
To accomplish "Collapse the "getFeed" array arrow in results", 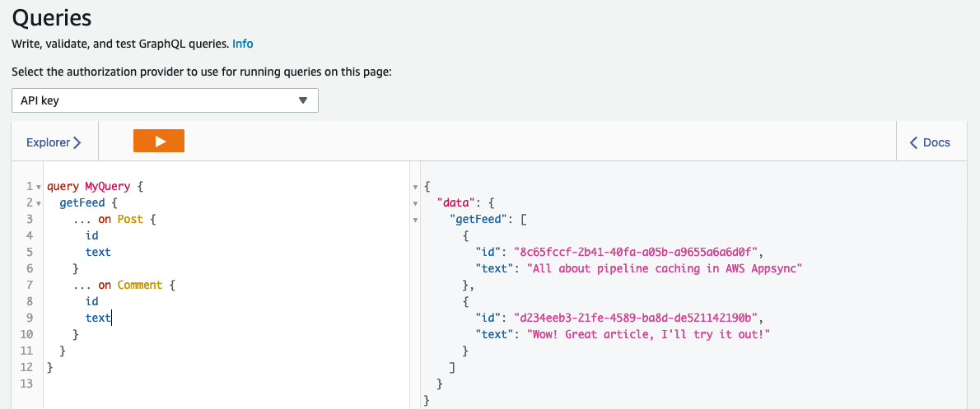I will point(416,220).
